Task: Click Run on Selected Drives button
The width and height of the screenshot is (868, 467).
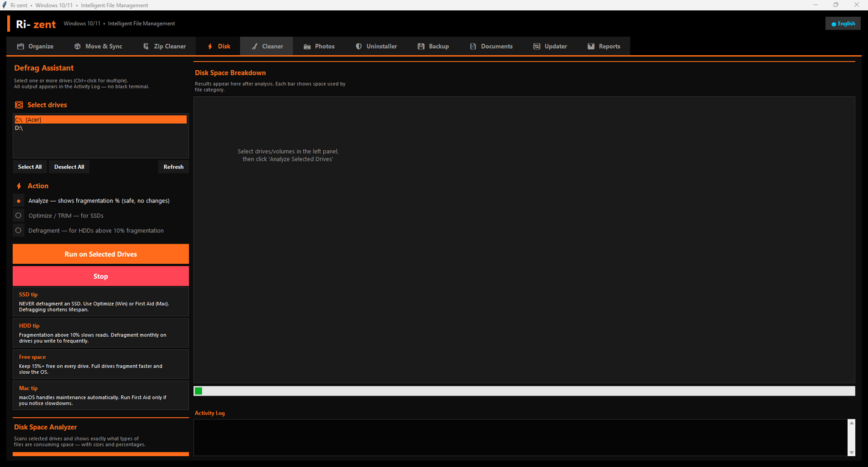Action: point(101,254)
